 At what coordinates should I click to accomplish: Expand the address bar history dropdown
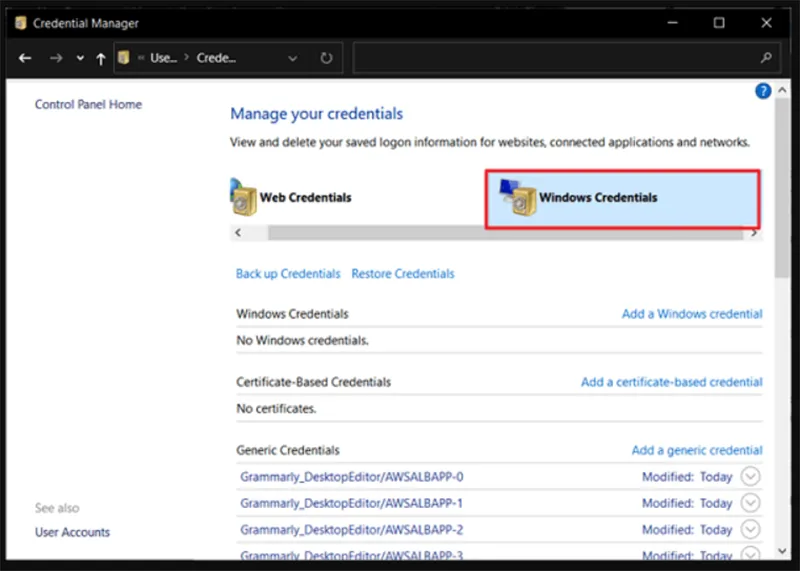pos(292,59)
